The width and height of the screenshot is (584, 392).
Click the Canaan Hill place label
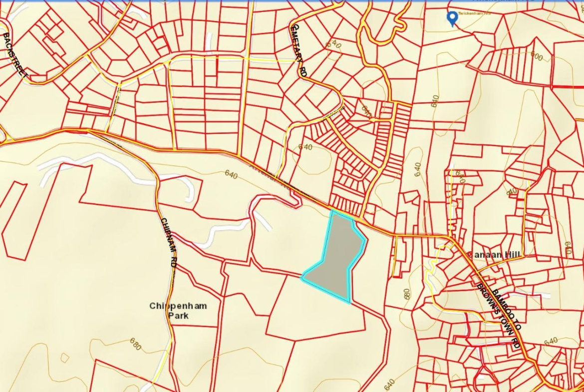[496, 255]
